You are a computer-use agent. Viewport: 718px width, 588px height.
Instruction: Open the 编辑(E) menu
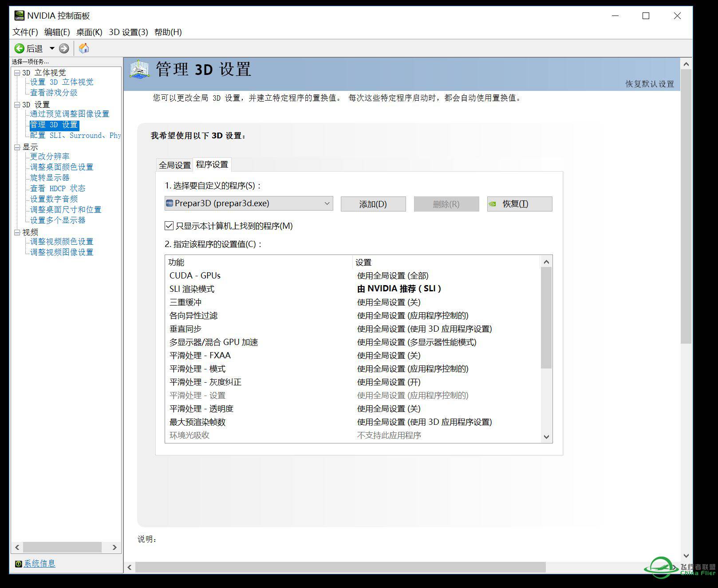tap(57, 32)
